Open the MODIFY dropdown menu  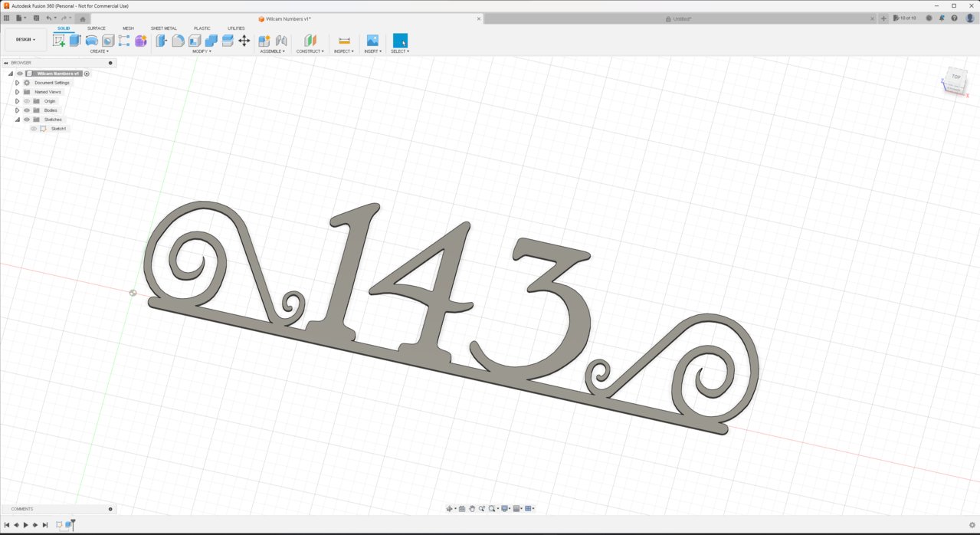tap(203, 51)
